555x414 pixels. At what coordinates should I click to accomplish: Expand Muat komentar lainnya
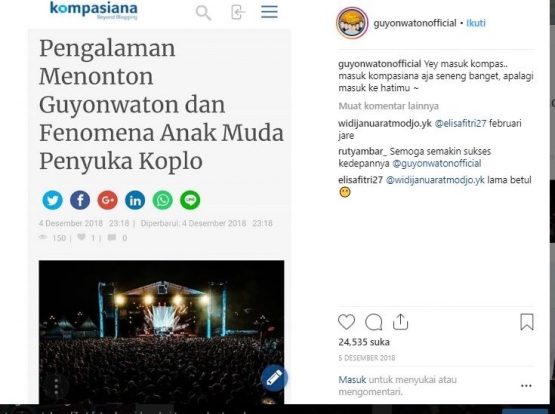389,106
